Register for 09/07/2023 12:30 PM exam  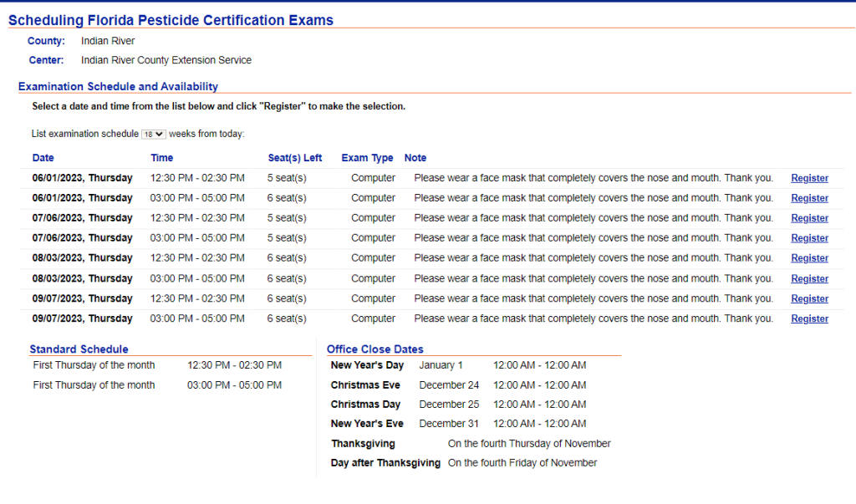pos(809,298)
